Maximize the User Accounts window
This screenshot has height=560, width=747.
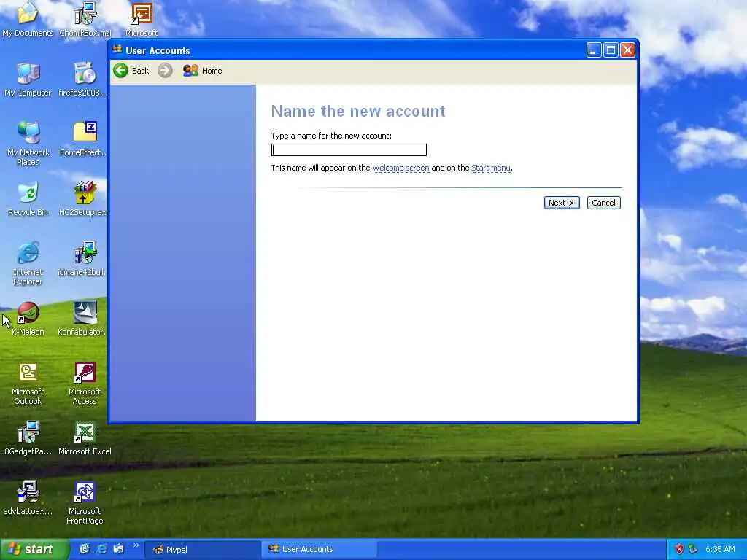pos(611,50)
